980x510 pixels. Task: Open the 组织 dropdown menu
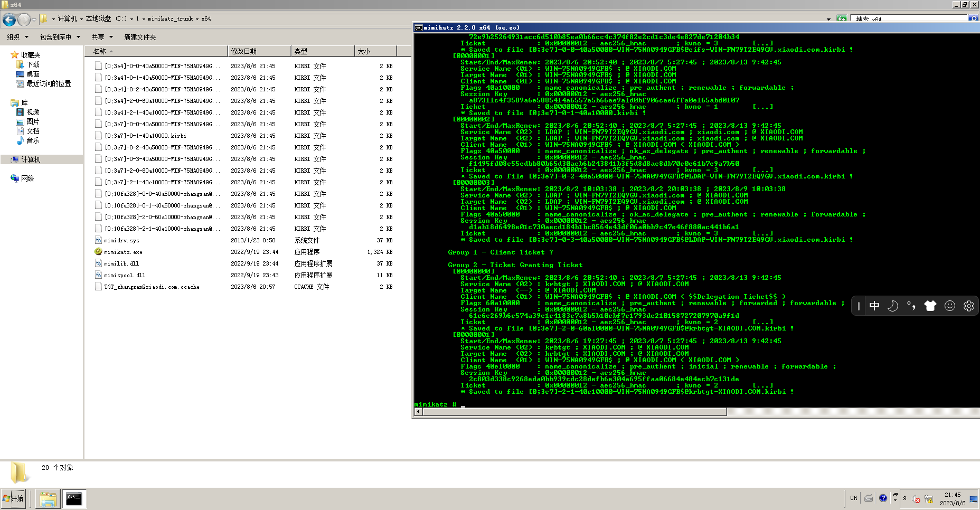pyautogui.click(x=17, y=37)
